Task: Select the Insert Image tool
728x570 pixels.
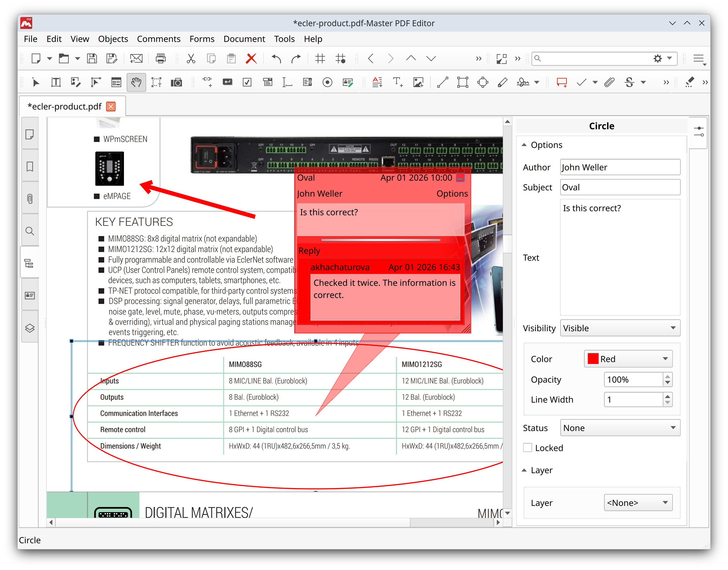Action: tap(418, 82)
